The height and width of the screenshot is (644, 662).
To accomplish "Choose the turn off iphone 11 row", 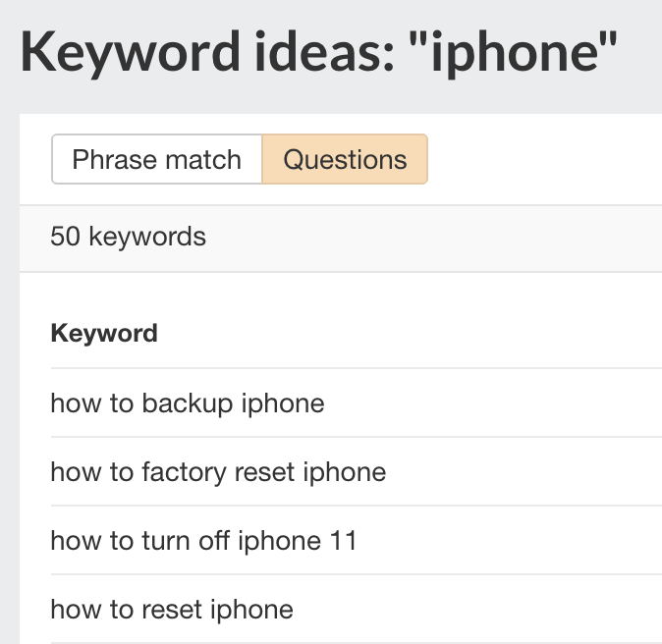I will coord(204,541).
